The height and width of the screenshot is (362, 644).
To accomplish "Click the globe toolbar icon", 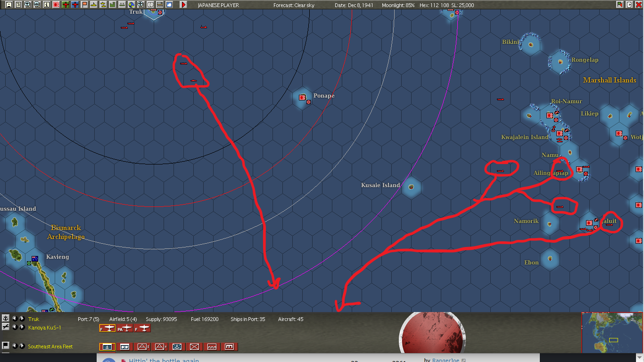I will 132,5.
